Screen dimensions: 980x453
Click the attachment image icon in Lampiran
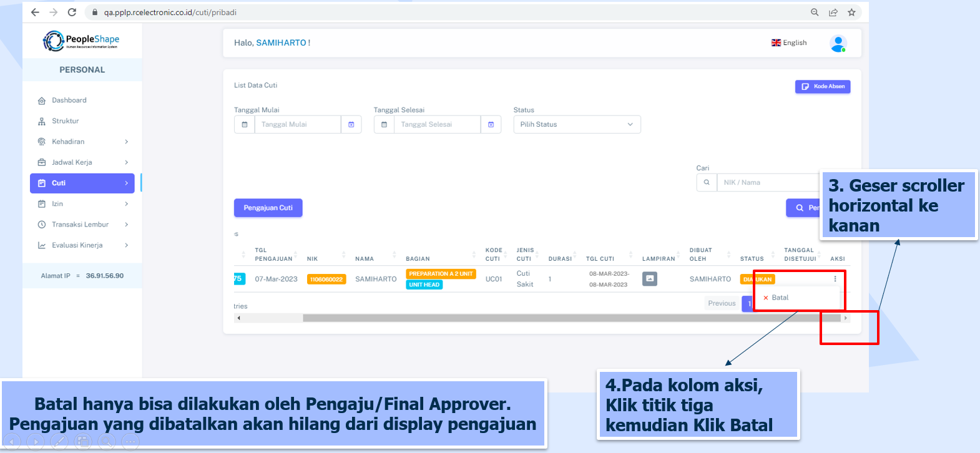click(x=650, y=279)
